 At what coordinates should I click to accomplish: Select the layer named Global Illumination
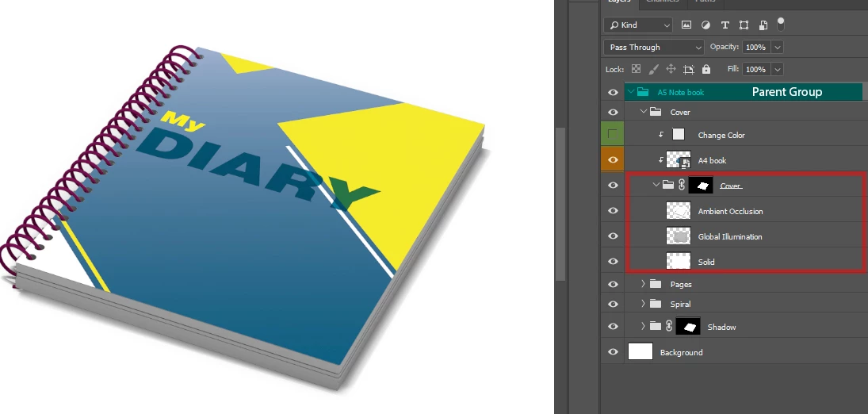pyautogui.click(x=729, y=236)
